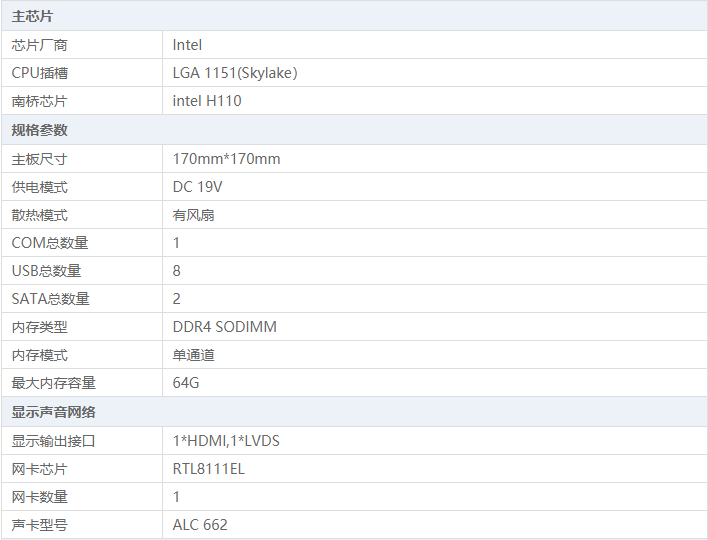The width and height of the screenshot is (708, 540).
Task: Click the 主芯片 section header
Action: coord(33,16)
